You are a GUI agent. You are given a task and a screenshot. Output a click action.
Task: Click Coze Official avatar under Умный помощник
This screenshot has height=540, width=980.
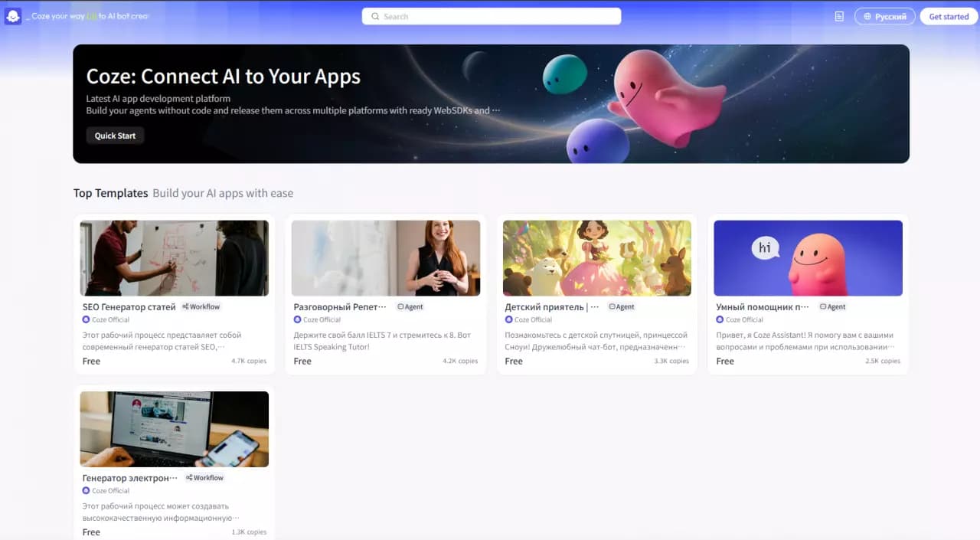tap(720, 319)
